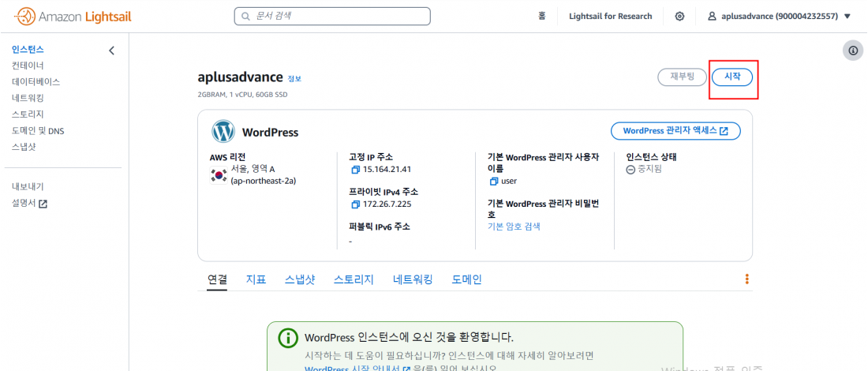The height and width of the screenshot is (371, 868).
Task: Click the 기본 암호 검색 link
Action: pyautogui.click(x=514, y=227)
